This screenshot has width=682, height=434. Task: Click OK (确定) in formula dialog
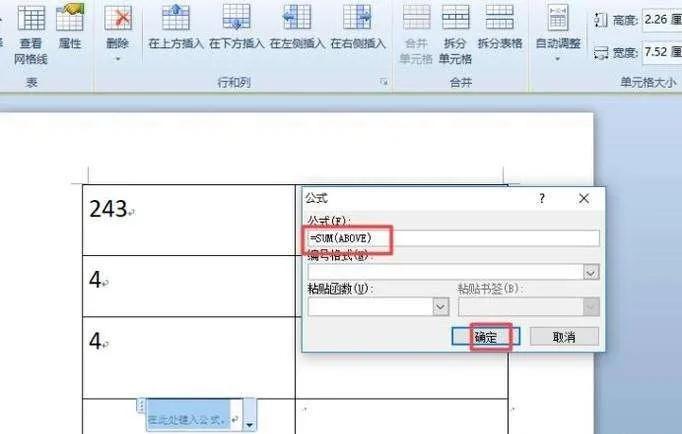486,337
